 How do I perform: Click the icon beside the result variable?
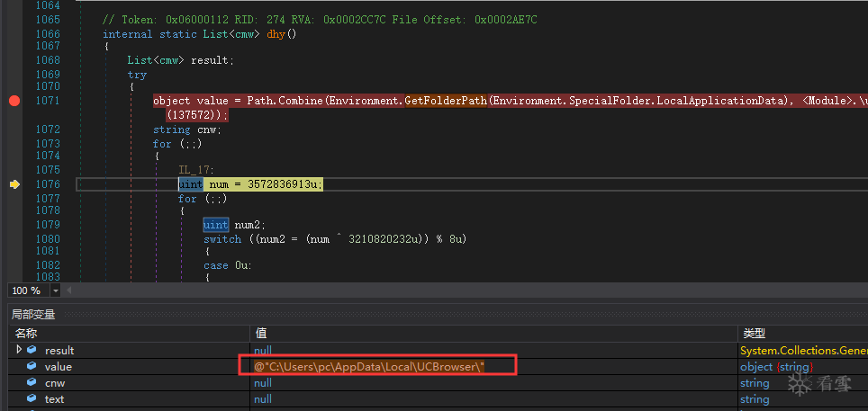(32, 350)
